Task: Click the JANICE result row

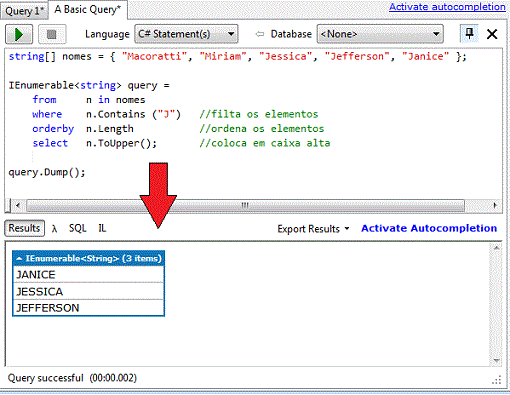Action: [x=88, y=275]
